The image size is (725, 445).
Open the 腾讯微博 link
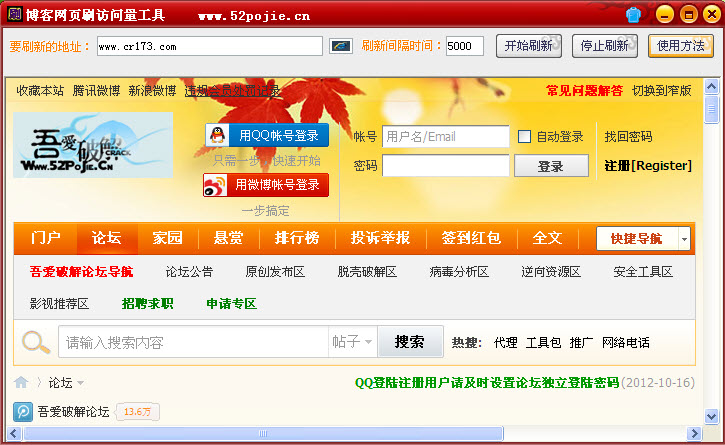96,91
